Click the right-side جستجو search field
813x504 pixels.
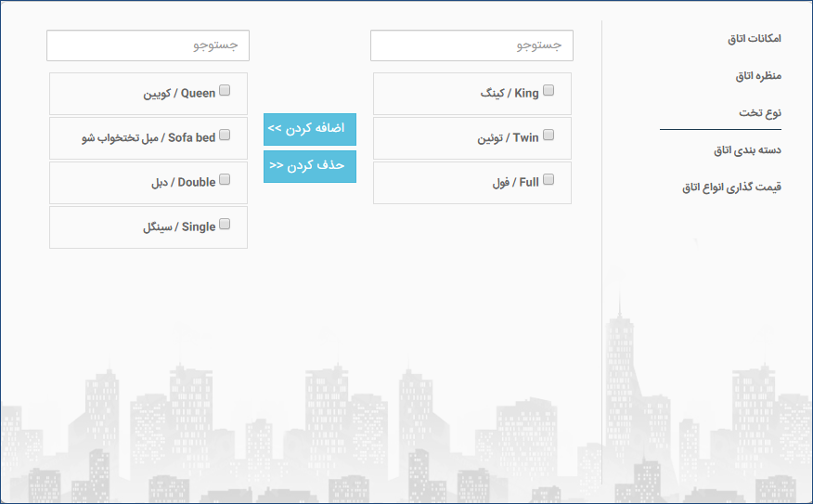click(471, 45)
